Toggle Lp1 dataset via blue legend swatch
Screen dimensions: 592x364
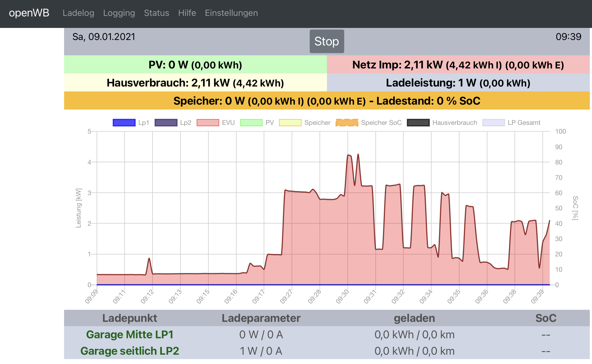tap(124, 123)
